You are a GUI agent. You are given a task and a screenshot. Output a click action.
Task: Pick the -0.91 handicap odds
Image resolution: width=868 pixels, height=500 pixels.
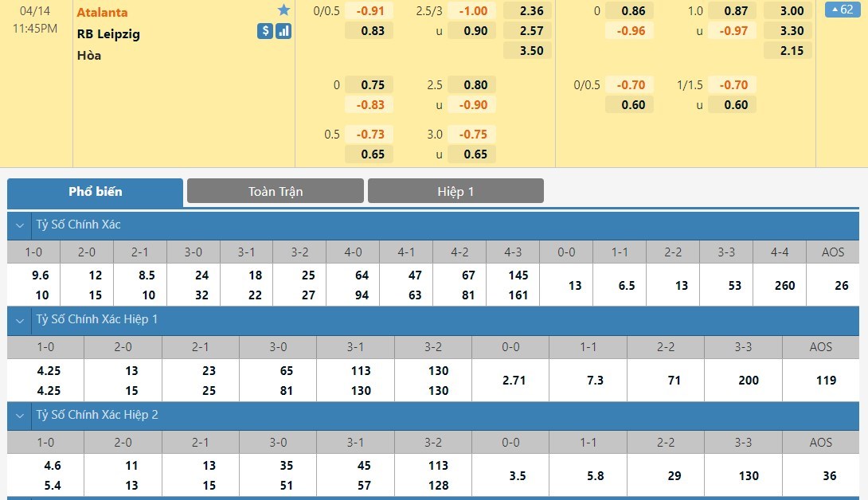372,11
